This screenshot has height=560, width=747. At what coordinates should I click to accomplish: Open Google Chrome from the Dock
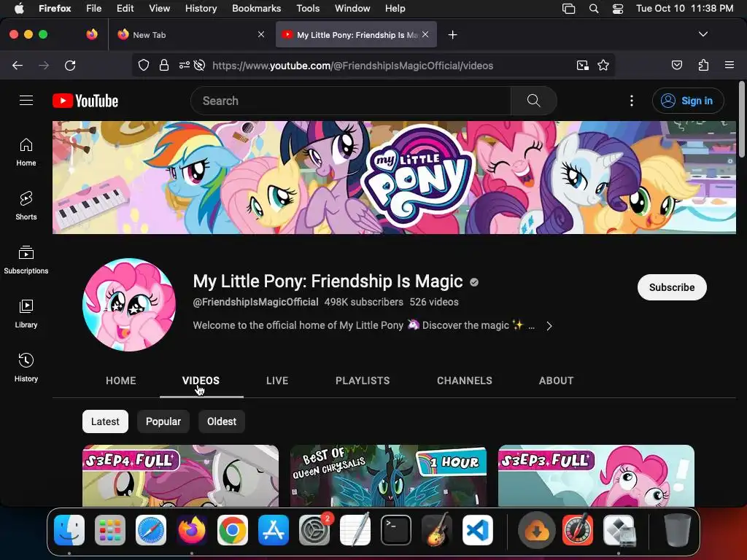(x=233, y=530)
